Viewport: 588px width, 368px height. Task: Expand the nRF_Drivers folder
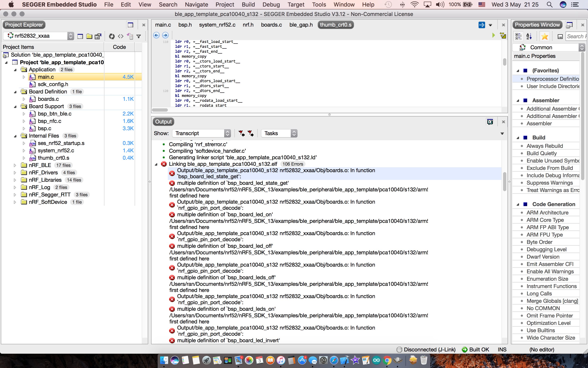(x=15, y=173)
